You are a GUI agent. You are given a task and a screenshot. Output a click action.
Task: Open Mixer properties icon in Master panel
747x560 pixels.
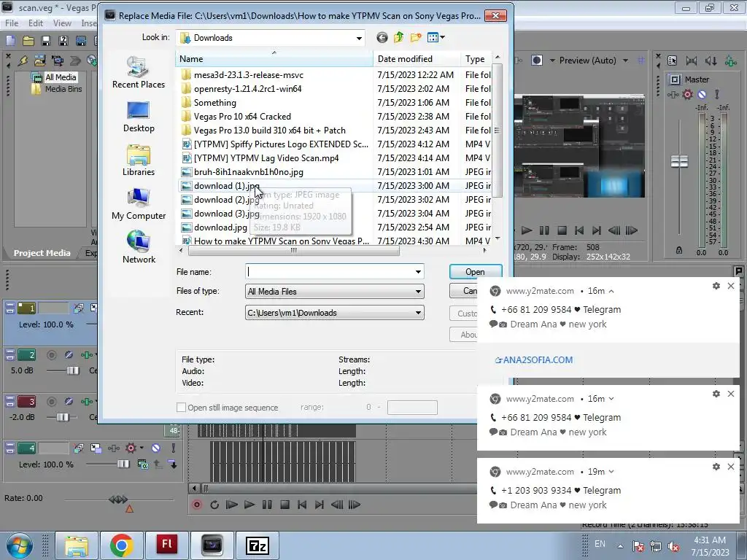coord(672,61)
